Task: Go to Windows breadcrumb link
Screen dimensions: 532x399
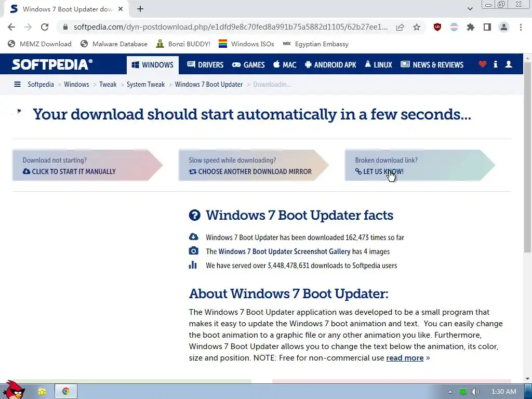Action: pyautogui.click(x=76, y=84)
